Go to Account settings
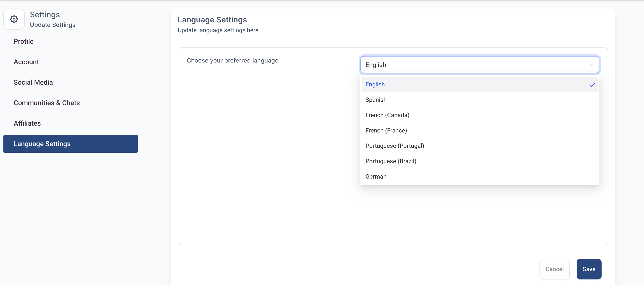The width and height of the screenshot is (644, 285). point(26,62)
